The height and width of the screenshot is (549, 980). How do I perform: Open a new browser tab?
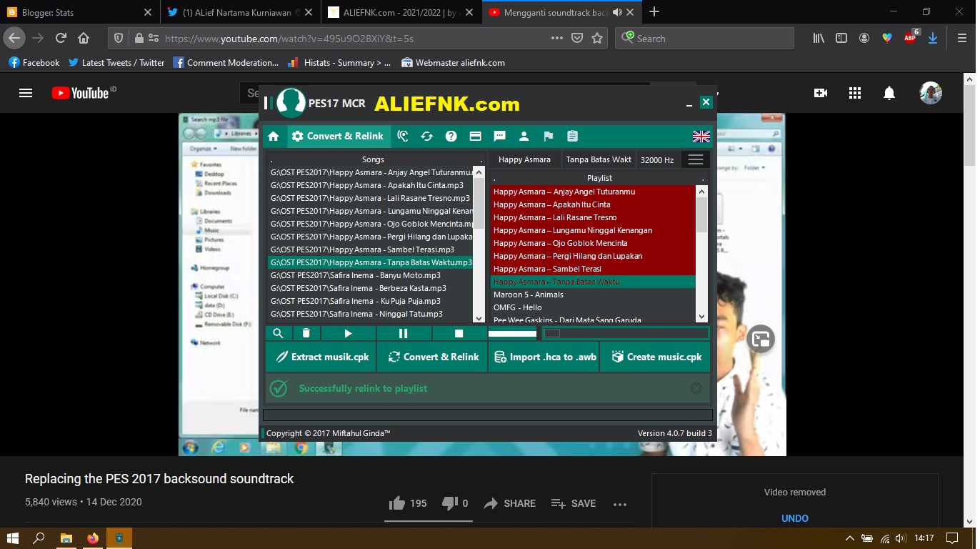point(654,11)
